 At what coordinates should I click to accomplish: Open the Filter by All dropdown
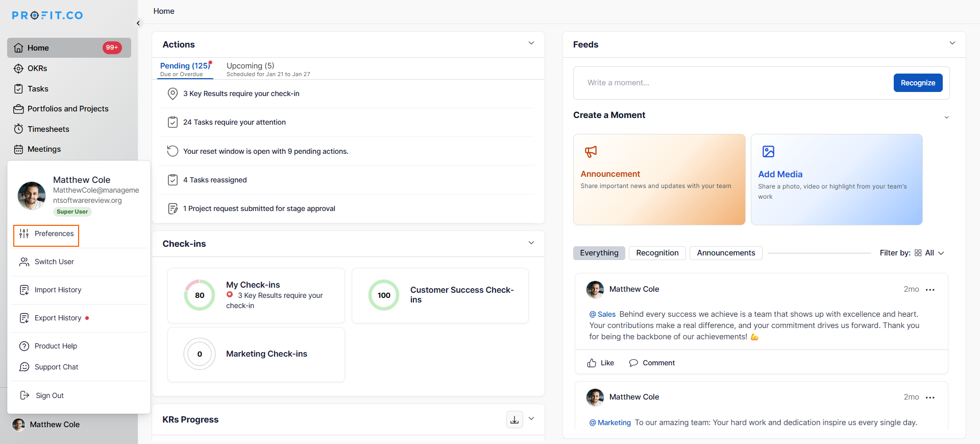[930, 253]
